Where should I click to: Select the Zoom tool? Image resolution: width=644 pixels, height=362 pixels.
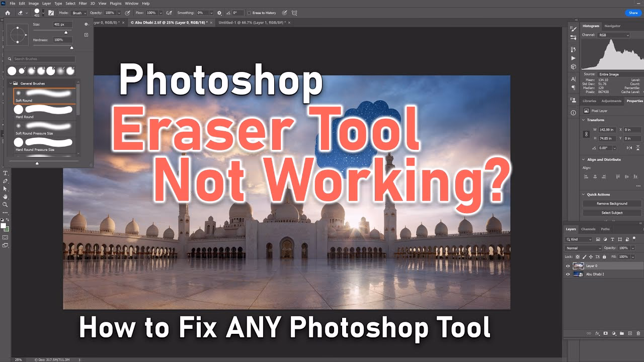pos(6,203)
